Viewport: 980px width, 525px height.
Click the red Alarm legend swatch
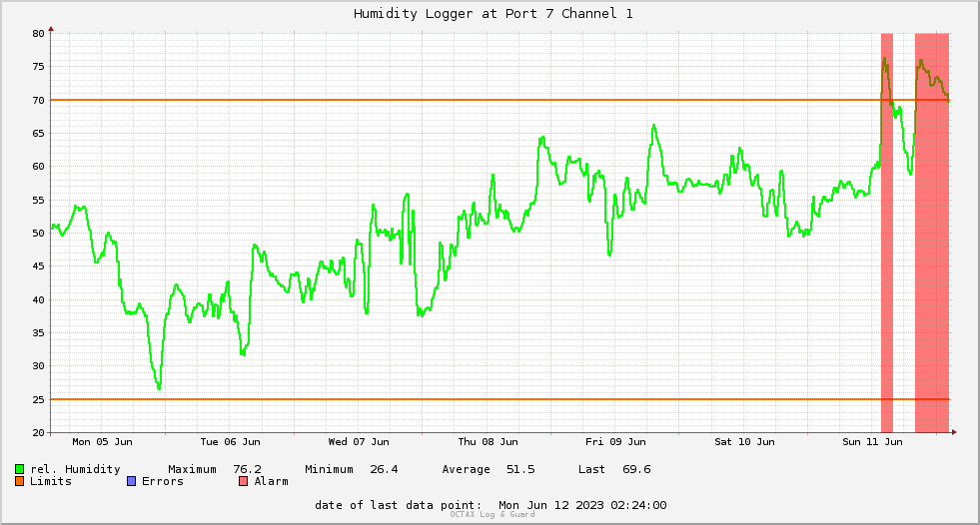[243, 481]
